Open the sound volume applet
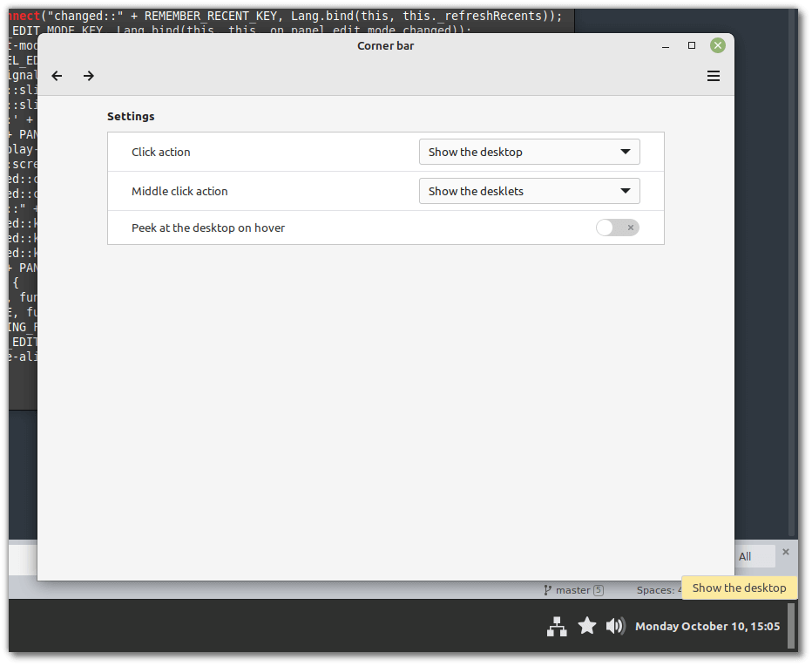This screenshot has height=666, width=812. click(615, 626)
